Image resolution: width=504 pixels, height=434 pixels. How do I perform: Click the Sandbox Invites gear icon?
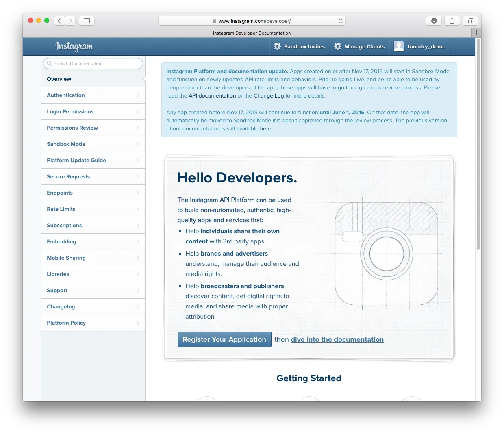click(277, 46)
